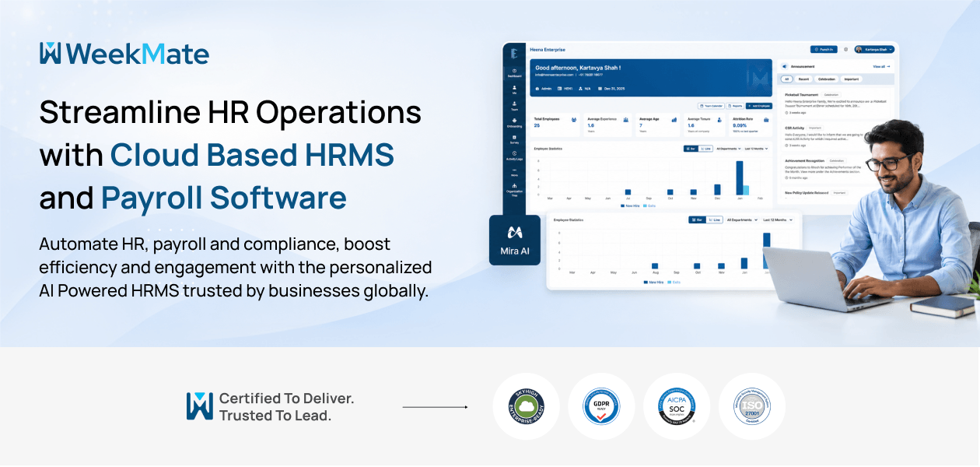Click the Punch In button
Screen dimensions: 980x467
(824, 50)
